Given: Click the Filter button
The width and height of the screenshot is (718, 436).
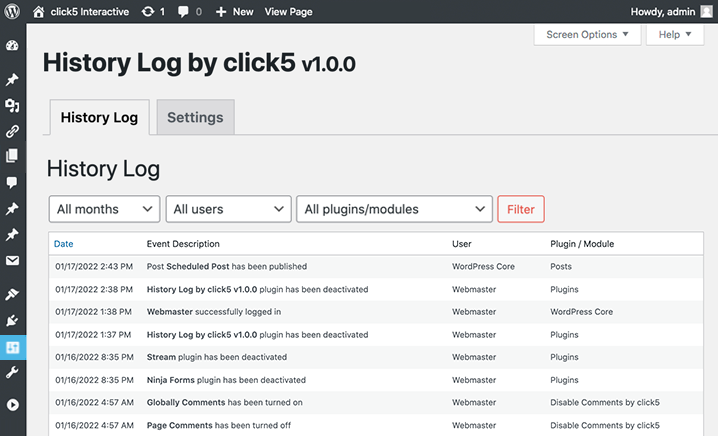Looking at the screenshot, I should (521, 209).
